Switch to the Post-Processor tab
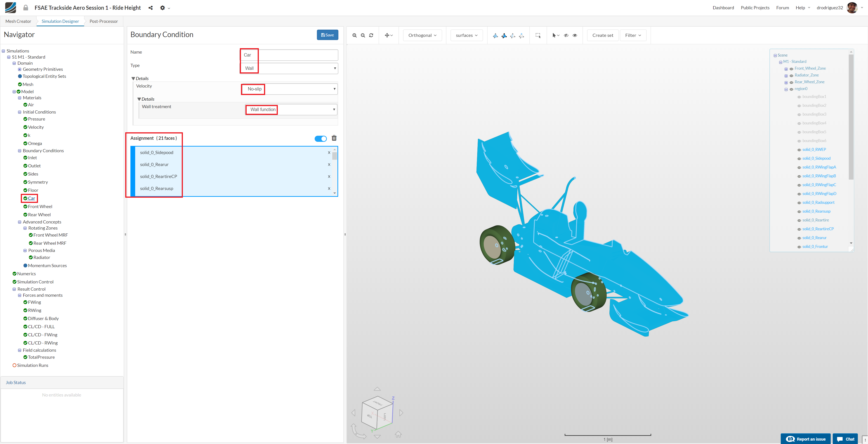The width and height of the screenshot is (868, 444). [x=104, y=21]
